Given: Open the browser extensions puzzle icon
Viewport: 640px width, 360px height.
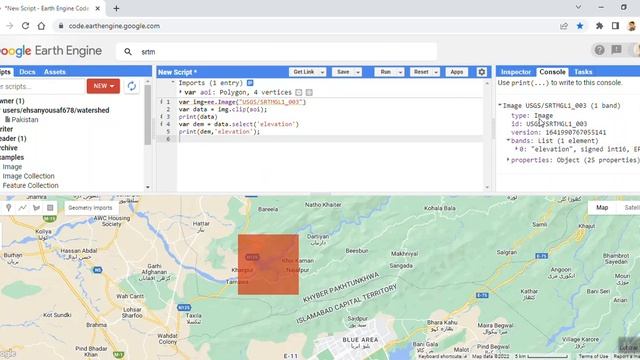Looking at the screenshot, I should pyautogui.click(x=599, y=26).
